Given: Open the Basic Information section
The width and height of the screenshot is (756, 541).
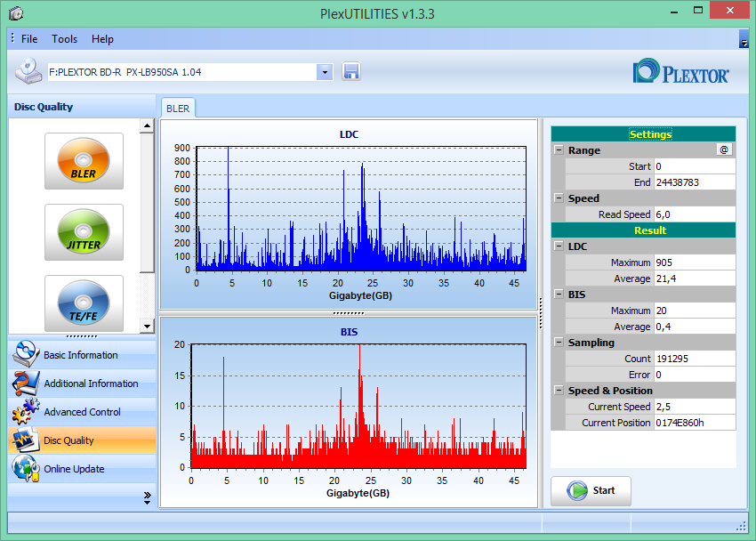Looking at the screenshot, I should click(x=82, y=355).
